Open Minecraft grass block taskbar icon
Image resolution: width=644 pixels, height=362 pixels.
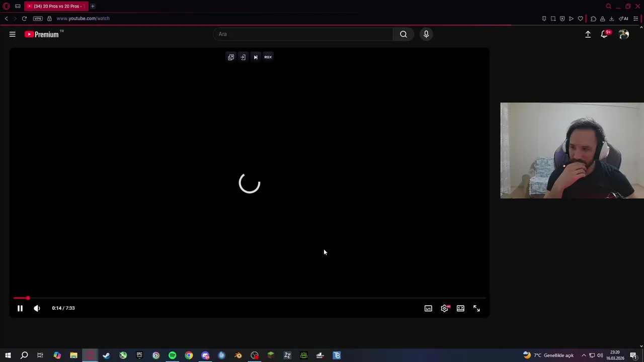click(x=271, y=355)
